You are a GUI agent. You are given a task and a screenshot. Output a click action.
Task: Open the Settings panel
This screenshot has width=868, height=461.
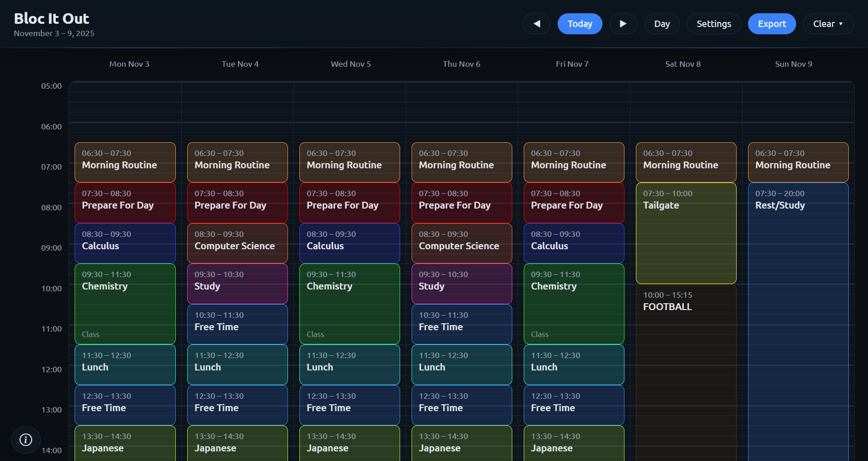pyautogui.click(x=713, y=24)
